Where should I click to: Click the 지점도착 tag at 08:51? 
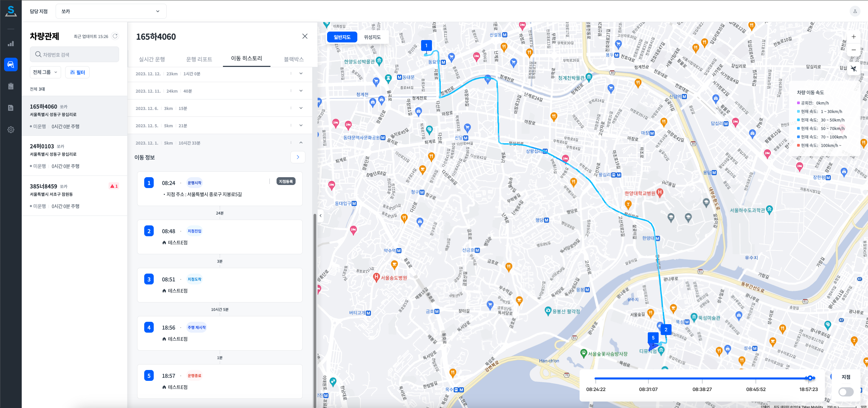(x=194, y=279)
